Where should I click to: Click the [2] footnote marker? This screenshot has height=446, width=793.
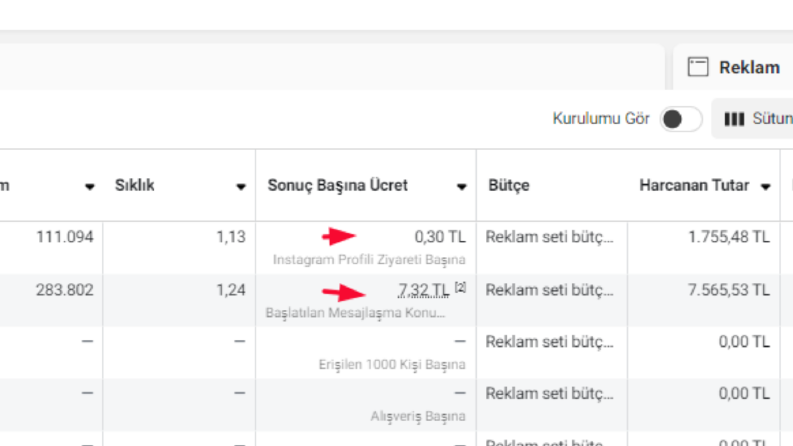click(x=460, y=287)
